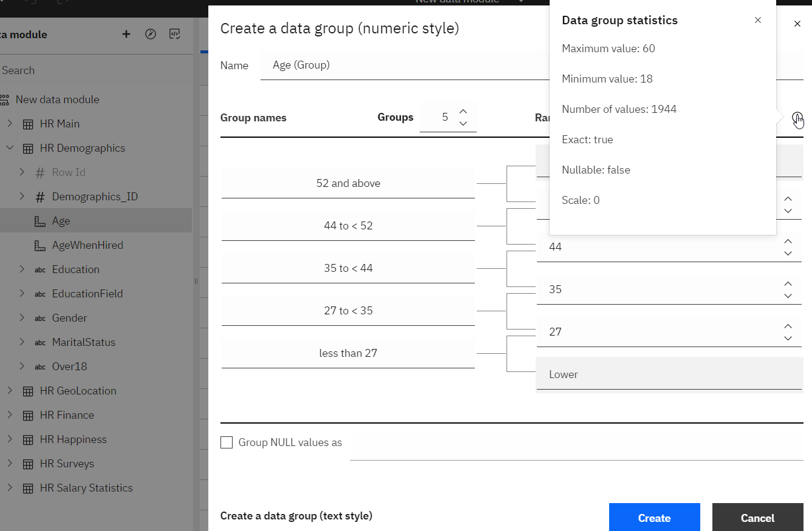Expand the HR Main table
The height and width of the screenshot is (531, 812).
[10, 124]
